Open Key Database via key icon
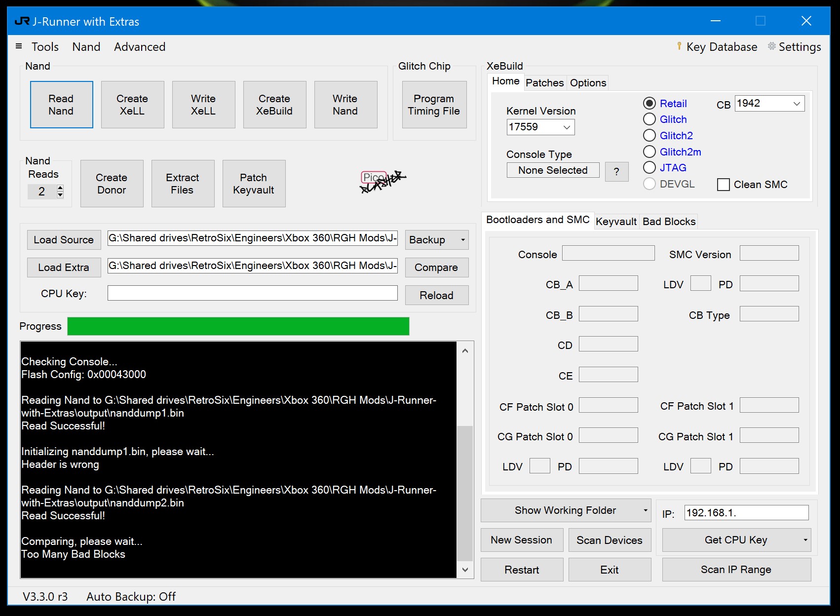 (680, 47)
